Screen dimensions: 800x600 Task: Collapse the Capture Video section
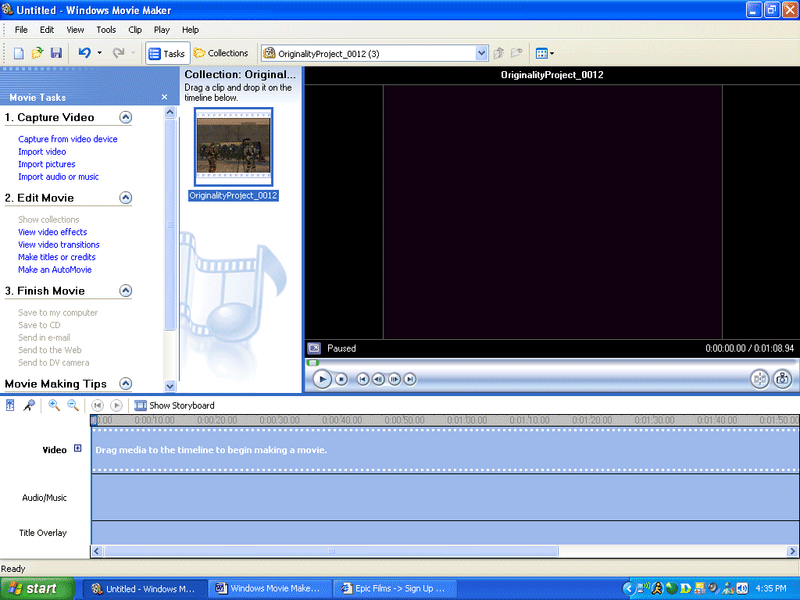(126, 117)
